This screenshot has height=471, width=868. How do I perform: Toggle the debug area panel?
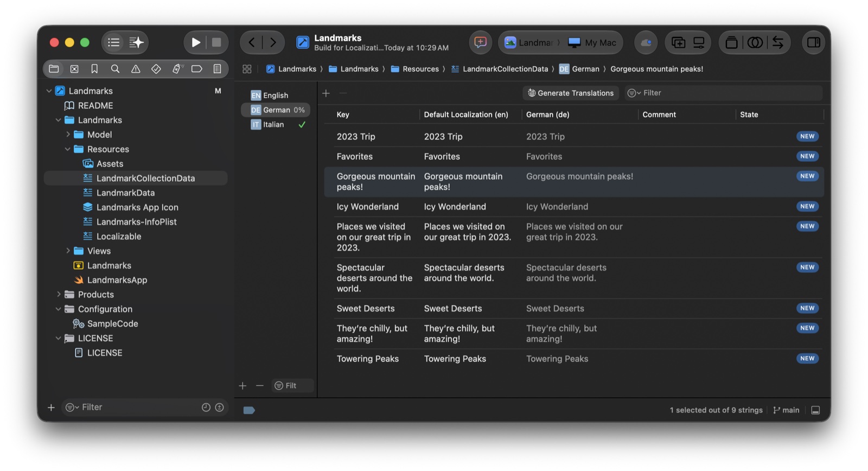click(x=815, y=410)
